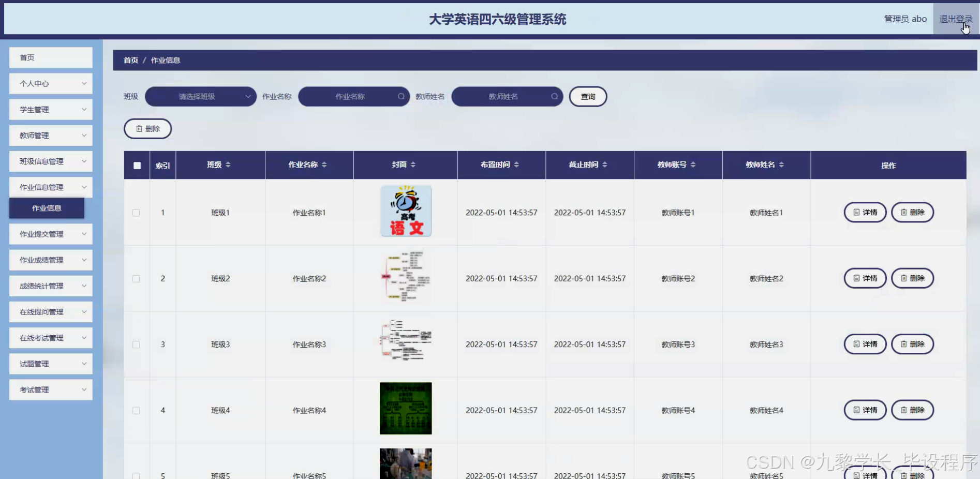This screenshot has height=479, width=980.
Task: Delete the row 作业名称1
Action: coord(912,212)
